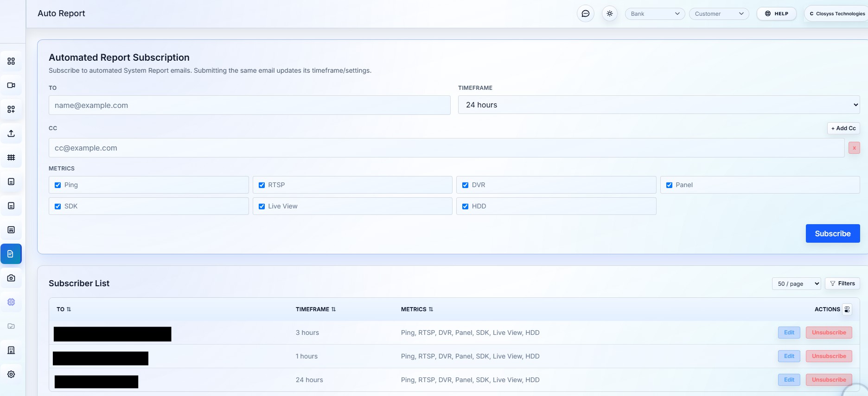Toggle the light/dark theme sun icon
Screen dimensions: 868x396
click(x=610, y=13)
